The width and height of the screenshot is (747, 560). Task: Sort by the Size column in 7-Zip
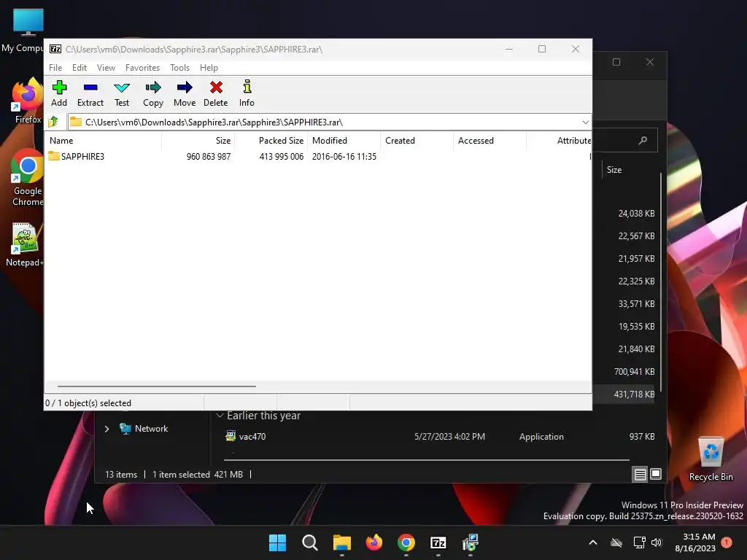point(198,141)
